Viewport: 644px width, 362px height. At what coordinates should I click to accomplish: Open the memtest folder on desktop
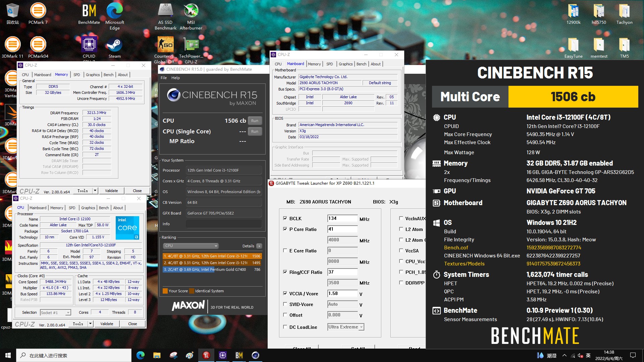point(599,47)
